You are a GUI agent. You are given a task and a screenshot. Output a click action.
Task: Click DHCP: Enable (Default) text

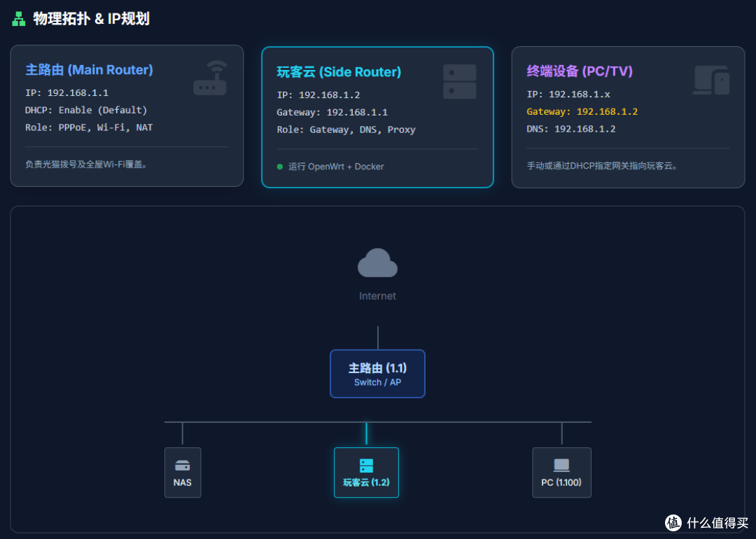[86, 110]
